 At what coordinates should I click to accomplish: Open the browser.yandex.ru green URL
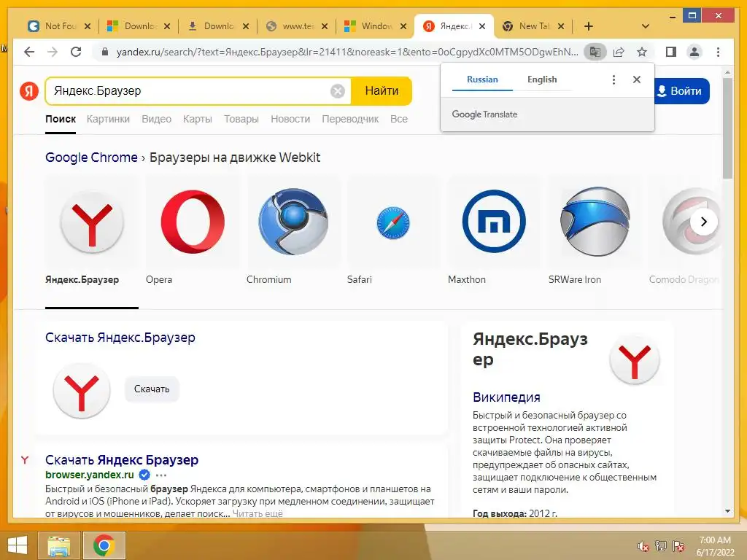click(x=90, y=475)
